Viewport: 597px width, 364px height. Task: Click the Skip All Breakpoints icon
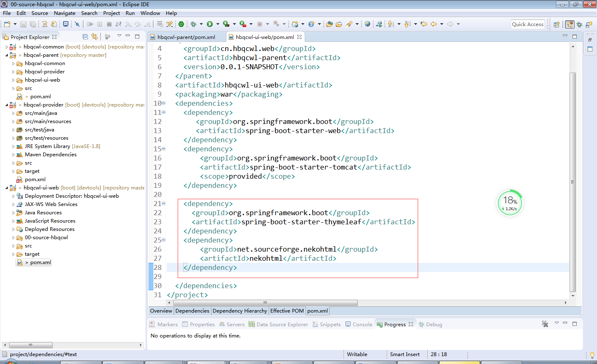point(77,24)
